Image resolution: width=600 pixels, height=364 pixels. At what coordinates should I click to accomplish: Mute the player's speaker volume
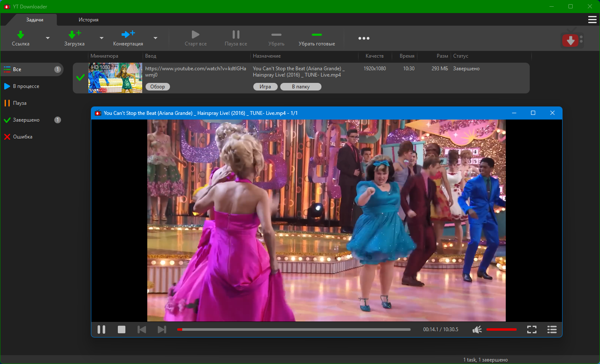coord(477,329)
